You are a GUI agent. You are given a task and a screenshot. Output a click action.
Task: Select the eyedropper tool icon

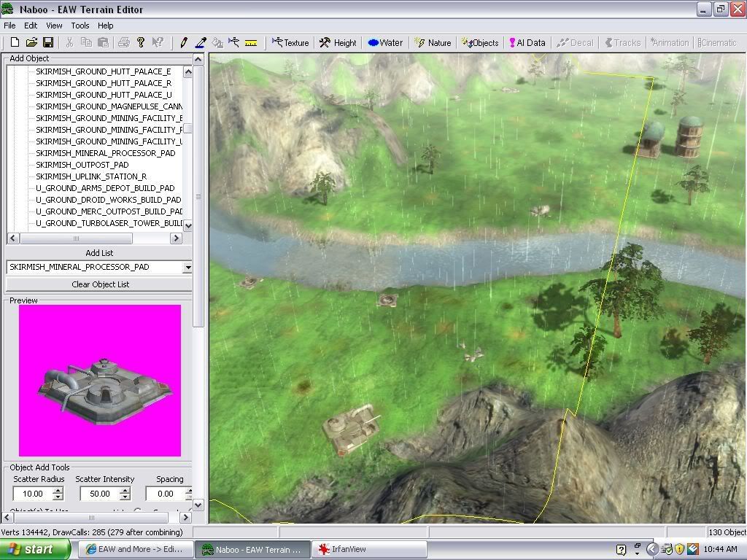click(x=201, y=42)
